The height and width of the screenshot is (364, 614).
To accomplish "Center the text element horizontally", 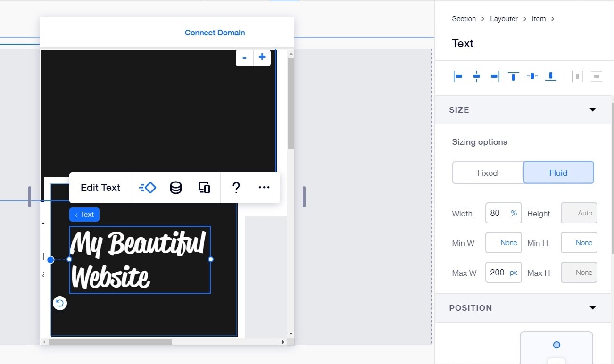I will [x=477, y=76].
